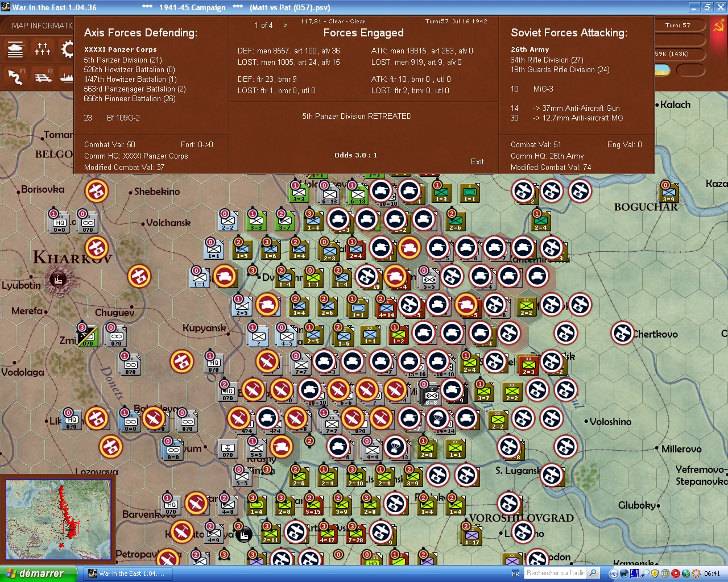The image size is (728, 582).
Task: Select the unit counter labeled 4=5
Action: [x=287, y=336]
